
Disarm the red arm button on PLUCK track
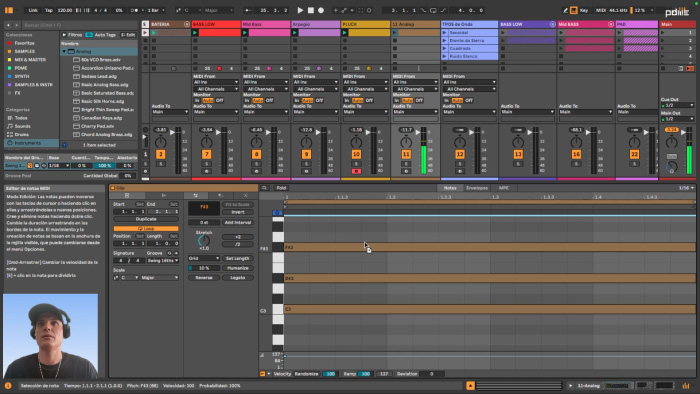[356, 171]
